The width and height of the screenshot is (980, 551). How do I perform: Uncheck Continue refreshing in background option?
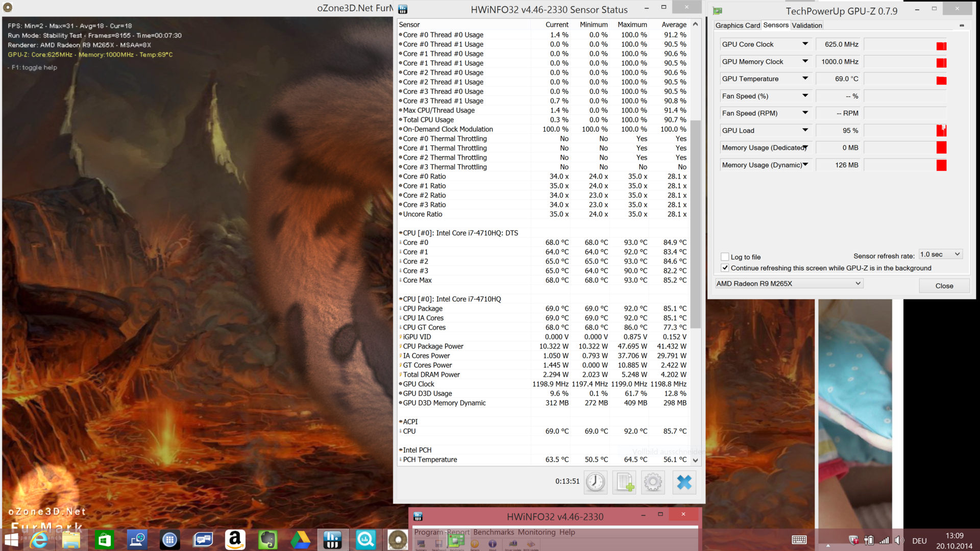coord(725,268)
